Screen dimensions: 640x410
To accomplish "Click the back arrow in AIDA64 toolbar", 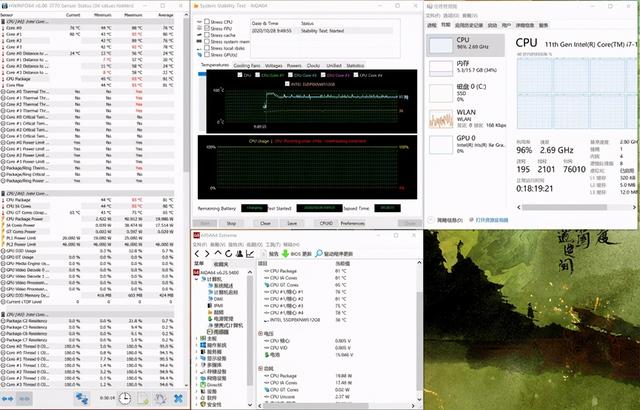I will (x=197, y=254).
